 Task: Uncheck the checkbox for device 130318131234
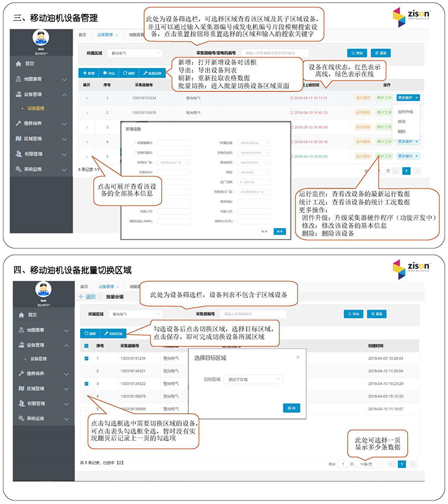[x=86, y=358]
